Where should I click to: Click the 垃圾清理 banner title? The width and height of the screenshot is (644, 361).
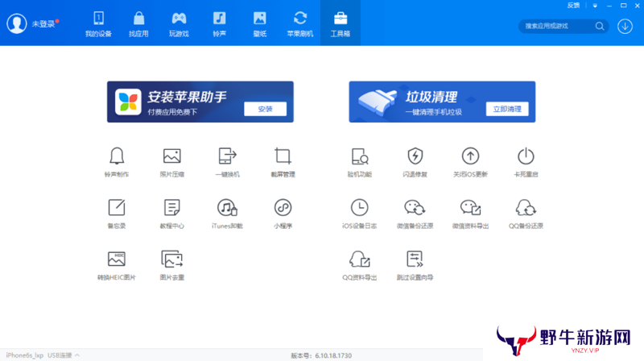[x=431, y=97]
